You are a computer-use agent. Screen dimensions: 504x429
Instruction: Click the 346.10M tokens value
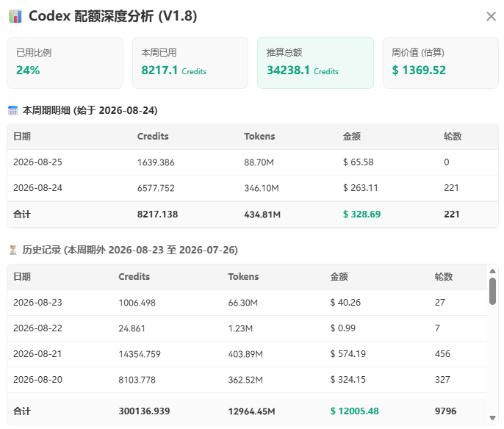click(262, 188)
